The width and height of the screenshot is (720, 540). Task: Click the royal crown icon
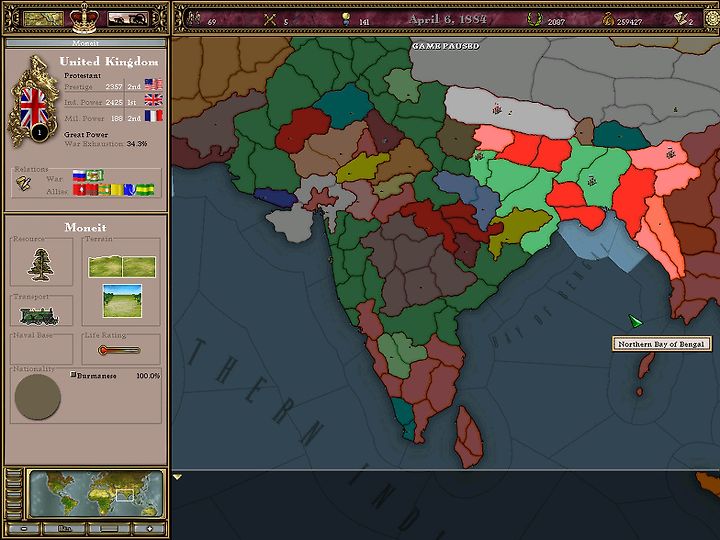coord(84,19)
